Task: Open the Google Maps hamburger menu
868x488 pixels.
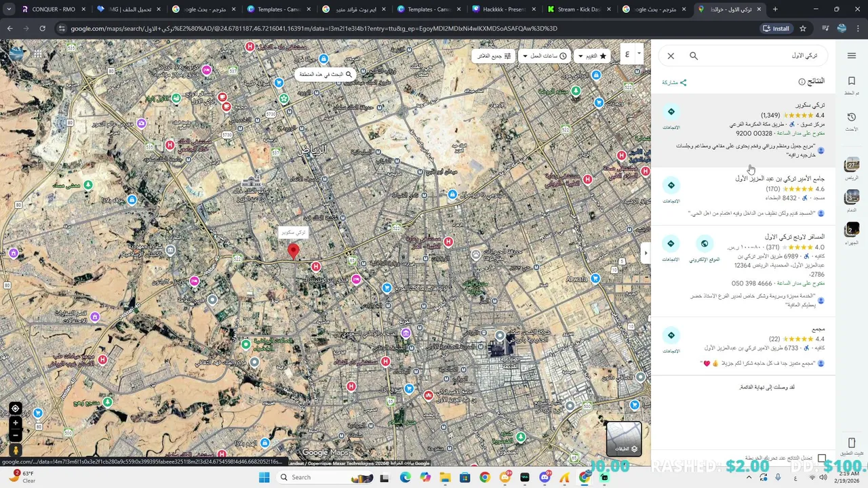Action: click(852, 56)
